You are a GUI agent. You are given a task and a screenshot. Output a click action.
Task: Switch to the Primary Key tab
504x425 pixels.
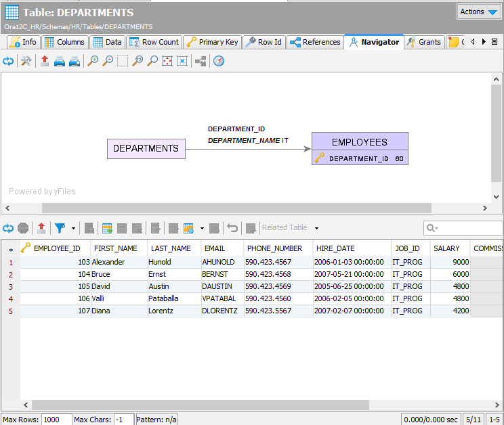[211, 42]
